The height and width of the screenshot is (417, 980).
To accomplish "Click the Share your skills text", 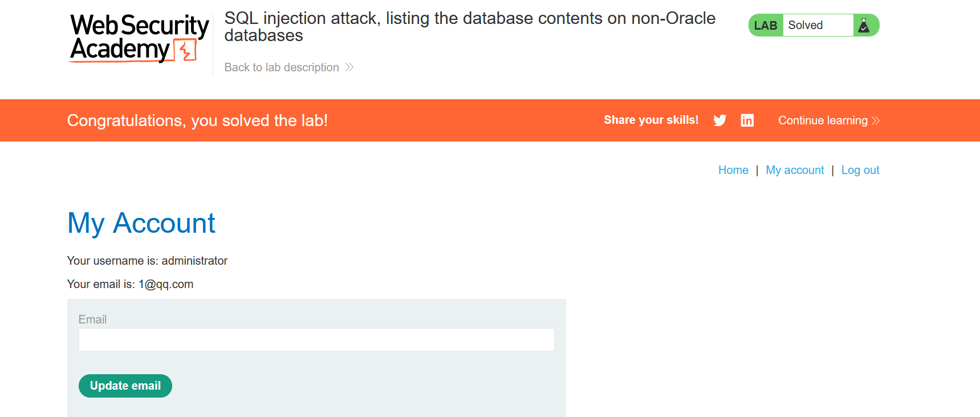I will coord(651,120).
